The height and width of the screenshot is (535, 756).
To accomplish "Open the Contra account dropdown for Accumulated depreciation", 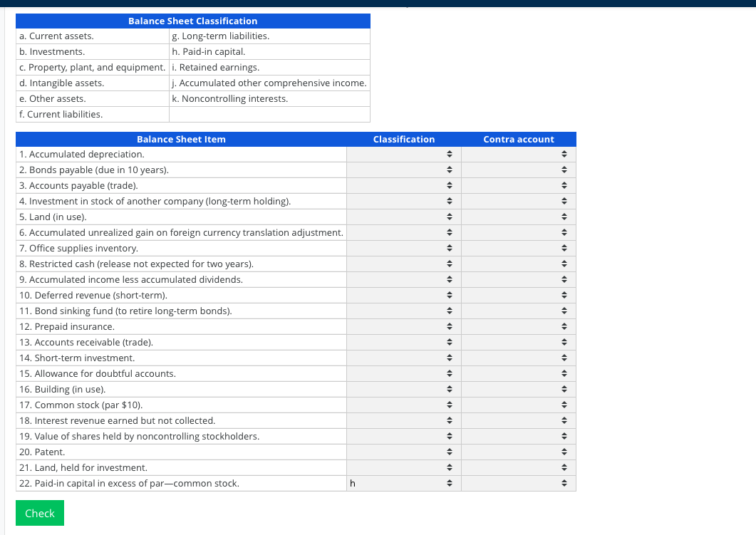I will 519,154.
